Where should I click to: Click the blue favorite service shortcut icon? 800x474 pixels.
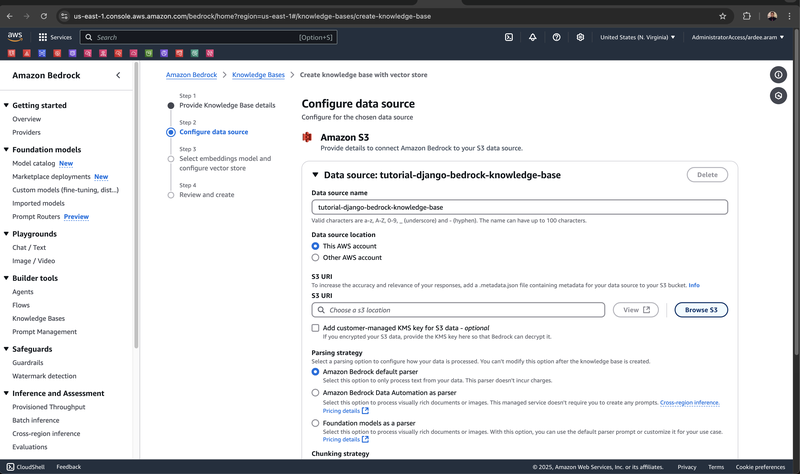pos(42,53)
